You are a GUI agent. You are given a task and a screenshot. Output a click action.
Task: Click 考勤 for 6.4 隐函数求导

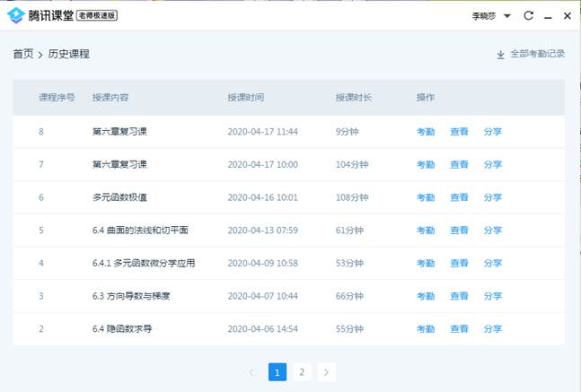425,329
